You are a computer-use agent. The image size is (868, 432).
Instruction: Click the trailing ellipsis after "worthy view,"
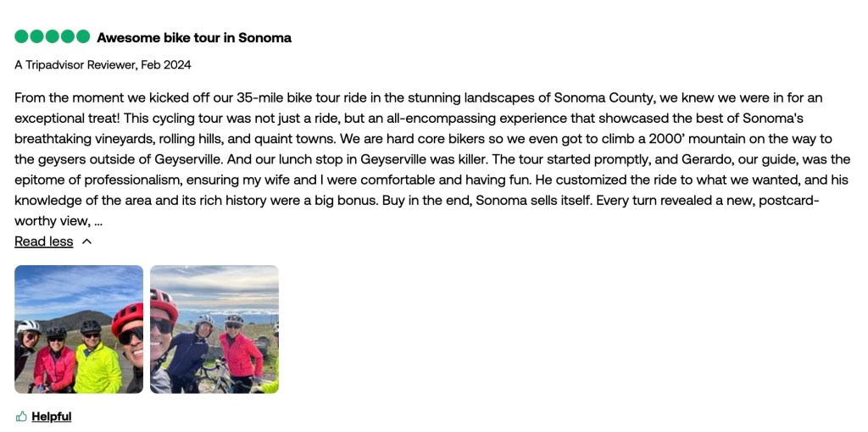point(98,221)
